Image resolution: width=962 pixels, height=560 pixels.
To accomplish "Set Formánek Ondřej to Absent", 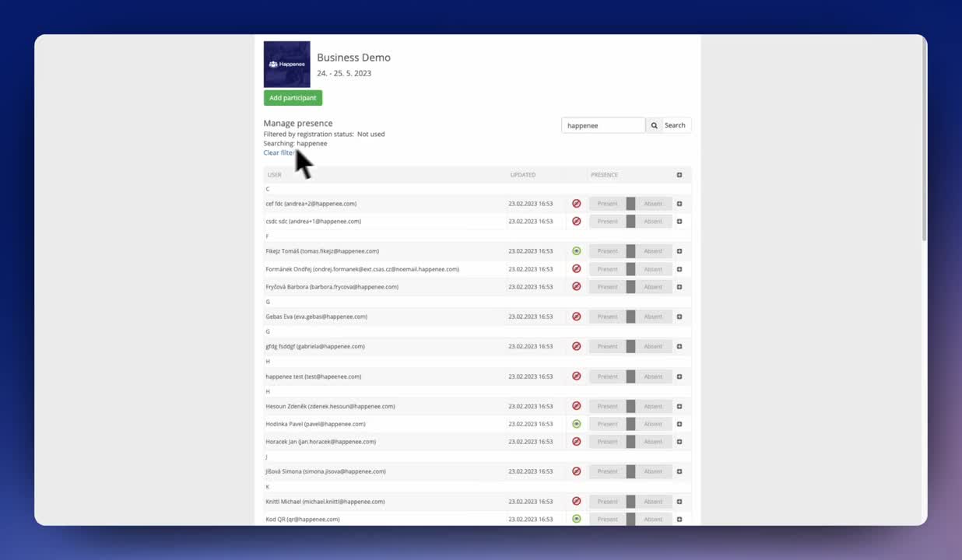I will pyautogui.click(x=654, y=269).
